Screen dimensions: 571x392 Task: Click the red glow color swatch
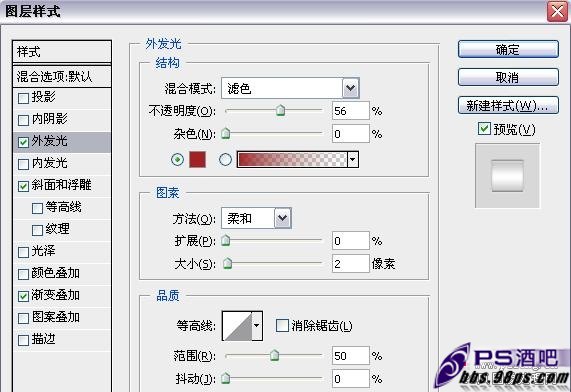(x=197, y=160)
